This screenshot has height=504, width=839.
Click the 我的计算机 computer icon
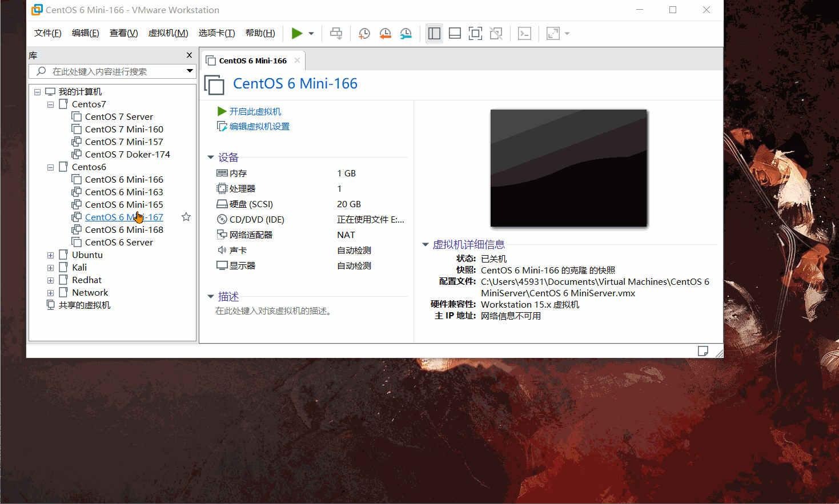pyautogui.click(x=50, y=91)
